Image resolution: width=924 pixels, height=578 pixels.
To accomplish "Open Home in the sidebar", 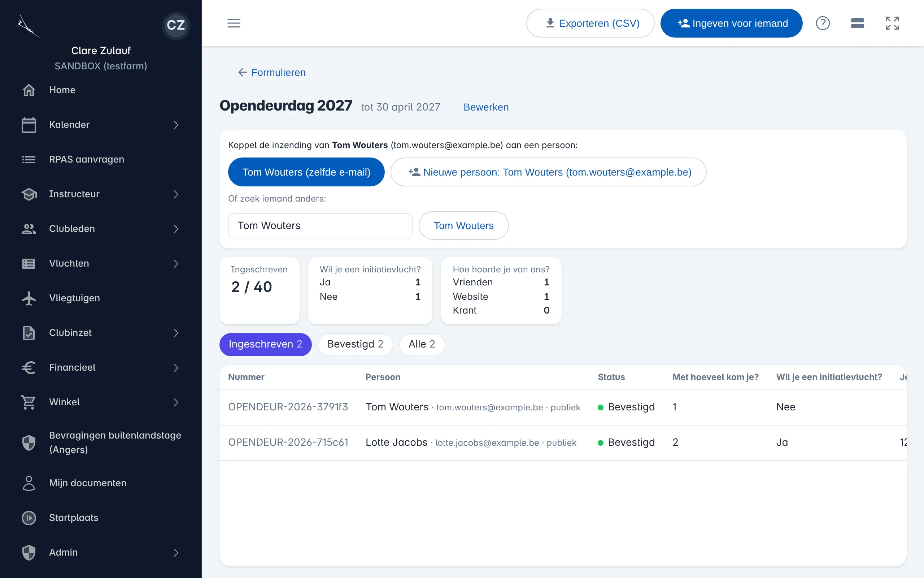I will [x=101, y=90].
